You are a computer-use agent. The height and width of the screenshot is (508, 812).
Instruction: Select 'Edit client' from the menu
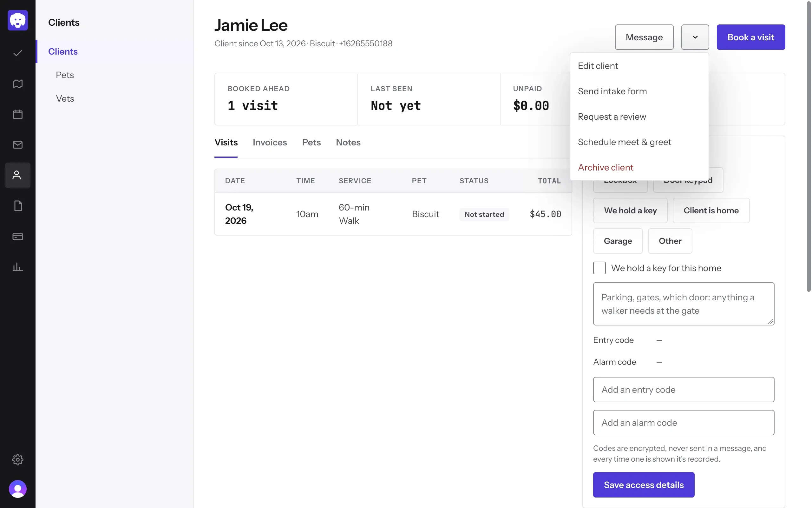coord(639,66)
